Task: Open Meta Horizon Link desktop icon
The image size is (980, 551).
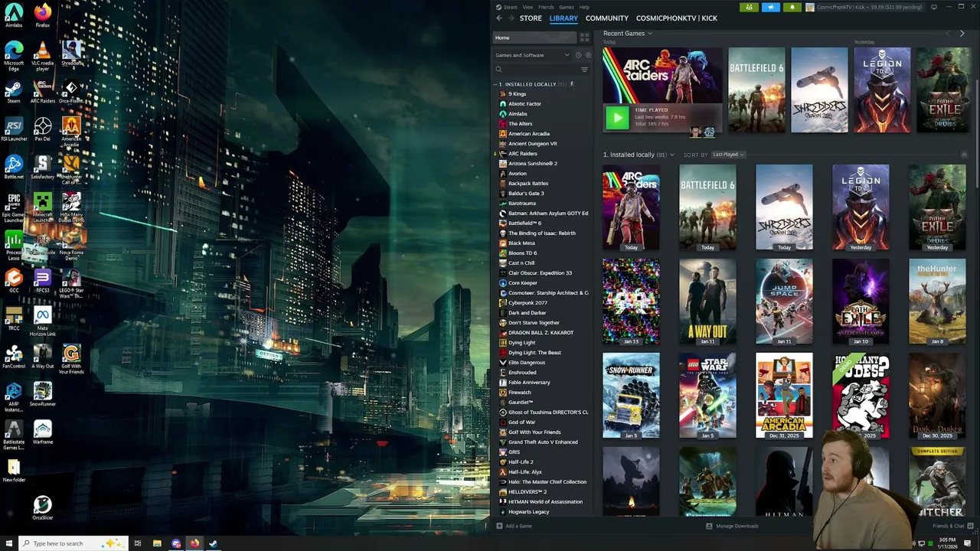Action: (x=43, y=321)
